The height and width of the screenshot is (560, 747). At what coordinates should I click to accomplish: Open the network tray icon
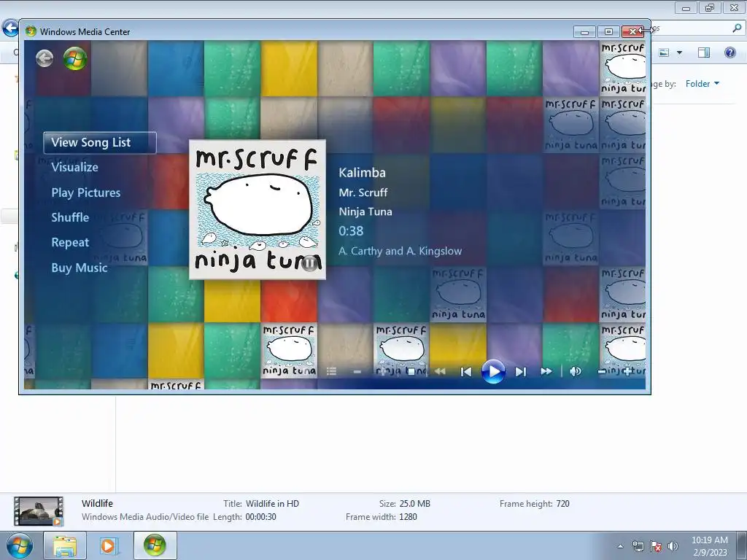[638, 546]
